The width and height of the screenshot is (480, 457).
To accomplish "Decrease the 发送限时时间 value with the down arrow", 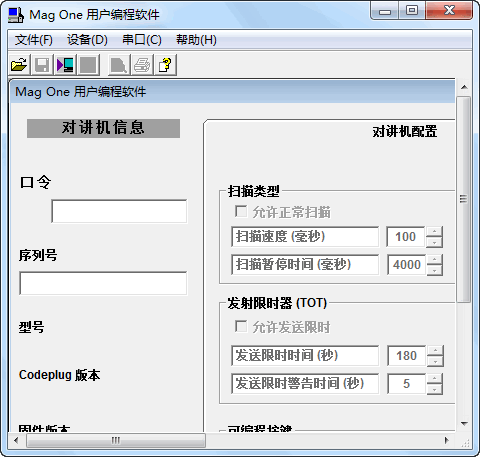I will [434, 361].
